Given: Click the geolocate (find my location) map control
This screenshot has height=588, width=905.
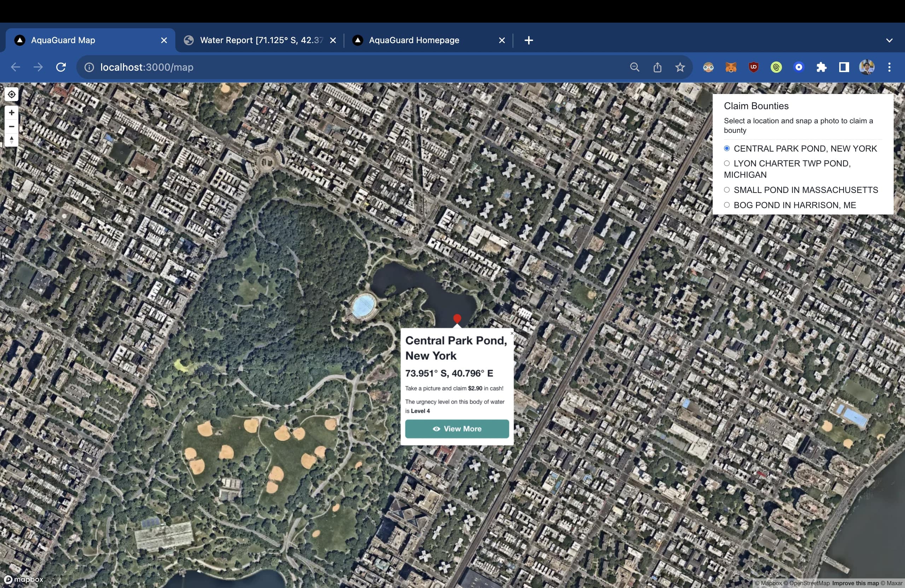Looking at the screenshot, I should [x=11, y=94].
